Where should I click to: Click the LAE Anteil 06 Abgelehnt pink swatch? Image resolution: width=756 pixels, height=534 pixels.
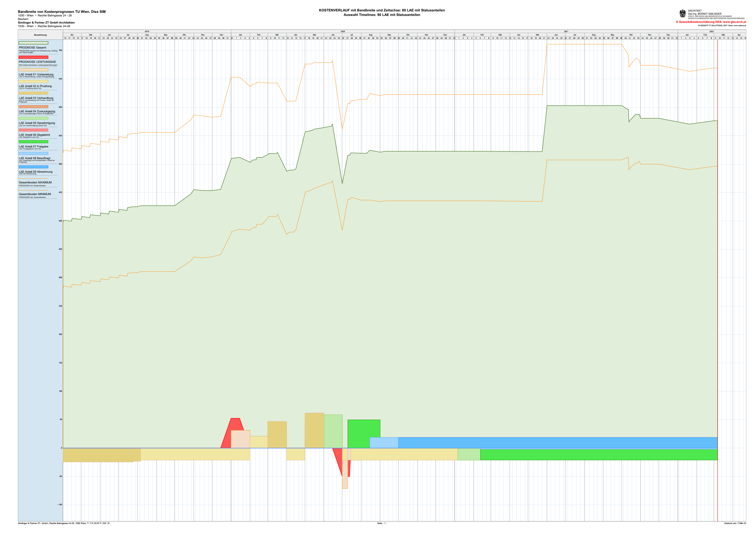coord(33,130)
